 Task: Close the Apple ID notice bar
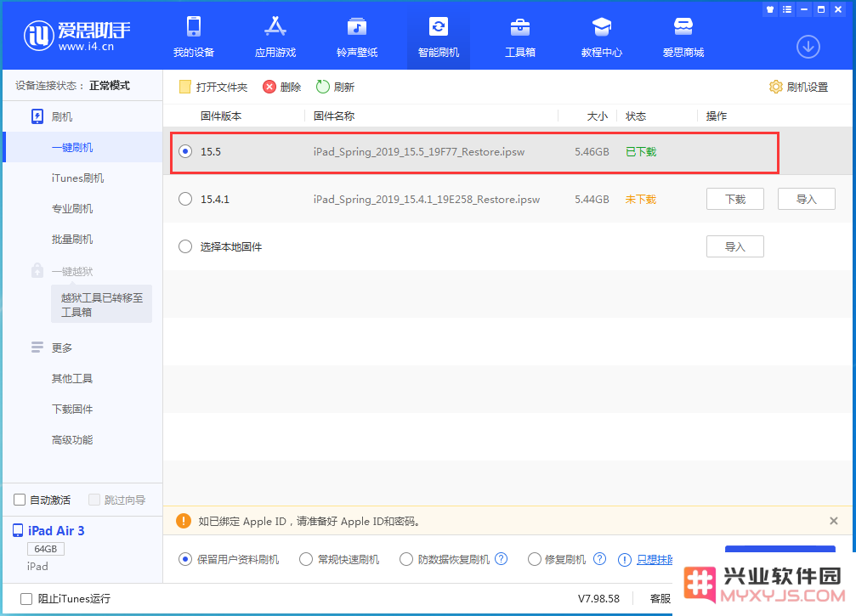pyautogui.click(x=834, y=521)
